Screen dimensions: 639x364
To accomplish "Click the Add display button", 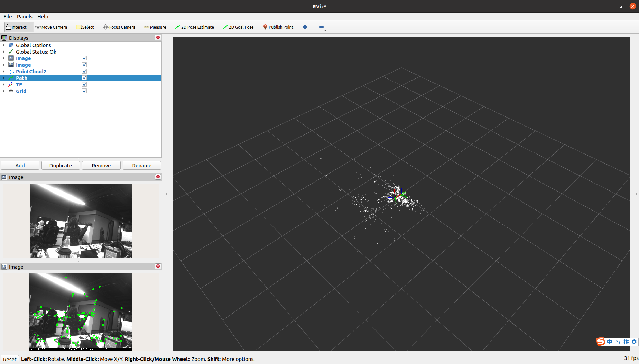I will tap(20, 165).
